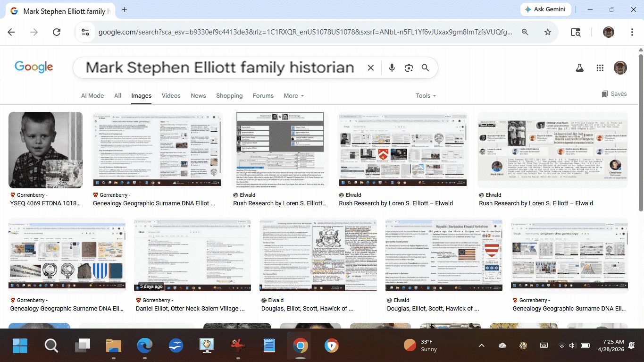Viewport: 644px width, 362px height.
Task: Click the Ask Gemini button
Action: (x=546, y=9)
